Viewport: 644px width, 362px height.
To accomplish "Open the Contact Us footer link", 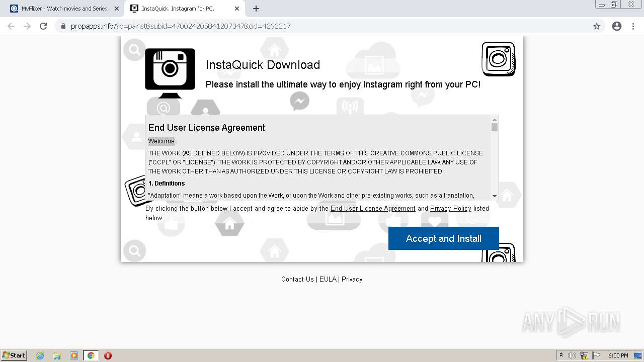I will 297,279.
